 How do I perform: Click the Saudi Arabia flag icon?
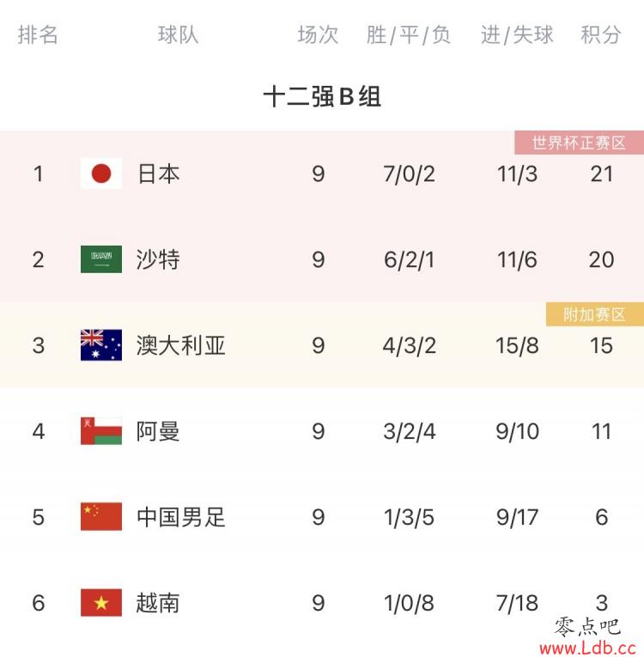pyautogui.click(x=101, y=259)
